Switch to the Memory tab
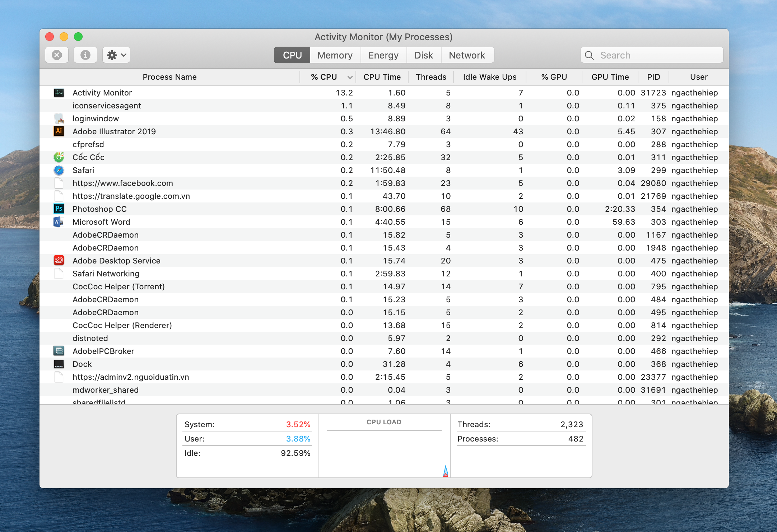This screenshot has width=777, height=532. (335, 55)
